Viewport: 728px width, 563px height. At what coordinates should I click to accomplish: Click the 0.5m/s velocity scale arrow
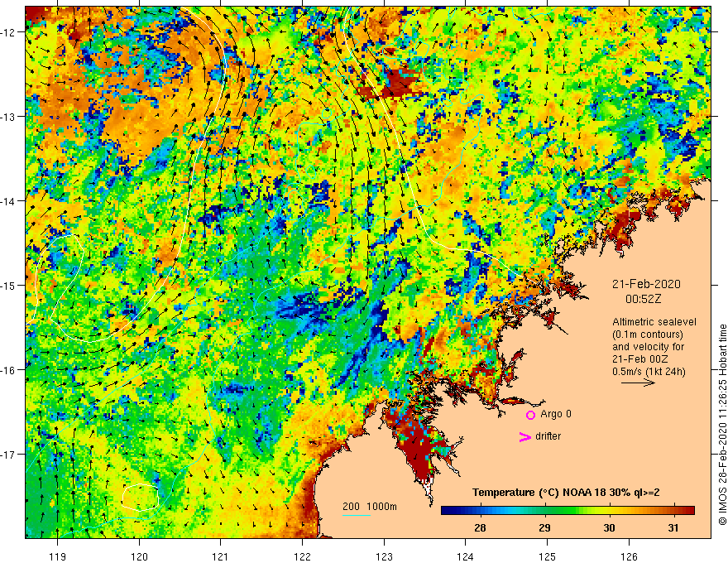click(638, 383)
